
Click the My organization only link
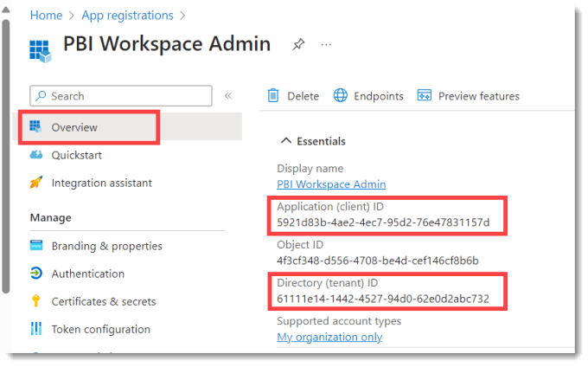[329, 337]
